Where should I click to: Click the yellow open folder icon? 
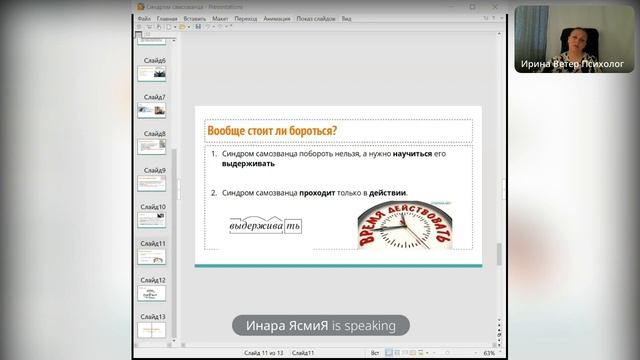182,27
